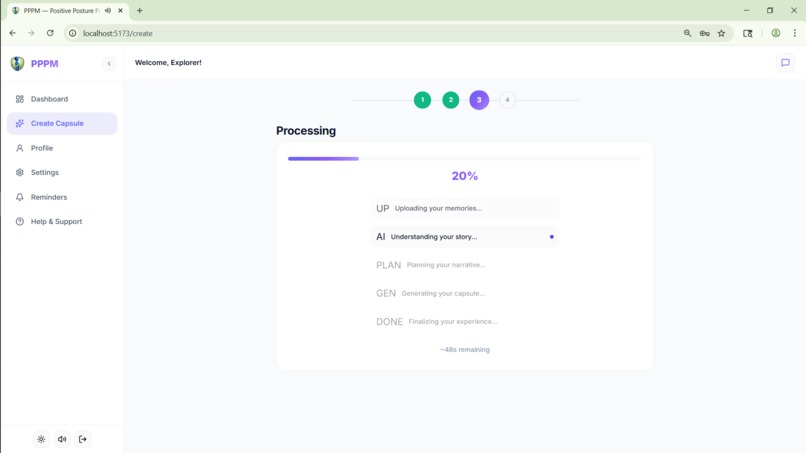Click the address bar URL
This screenshot has height=453, width=806.
pos(118,33)
